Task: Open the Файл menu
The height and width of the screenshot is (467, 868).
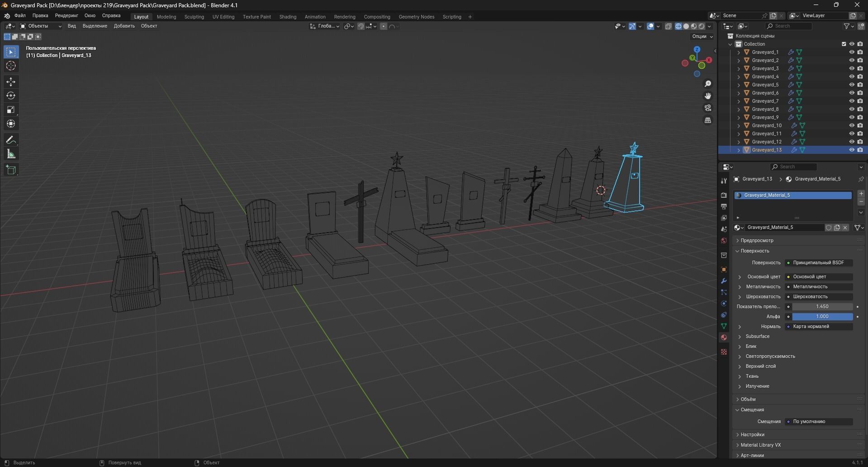Action: 20,16
